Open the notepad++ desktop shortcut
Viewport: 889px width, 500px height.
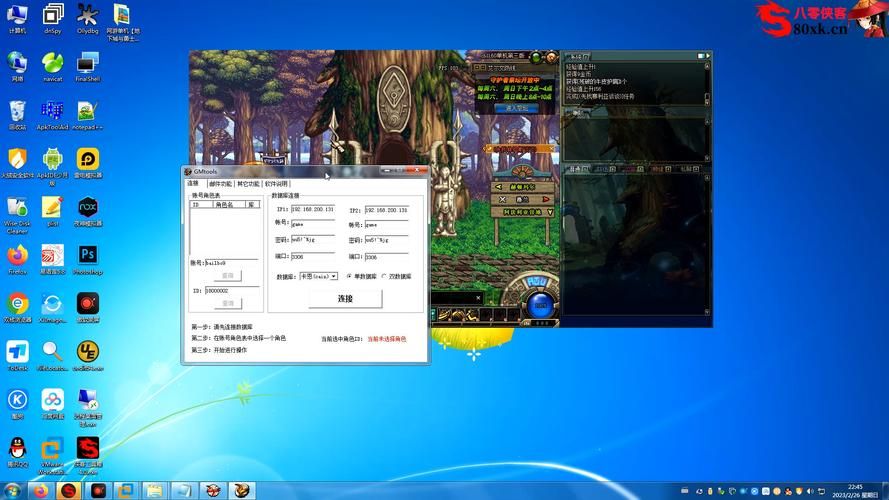[x=87, y=115]
